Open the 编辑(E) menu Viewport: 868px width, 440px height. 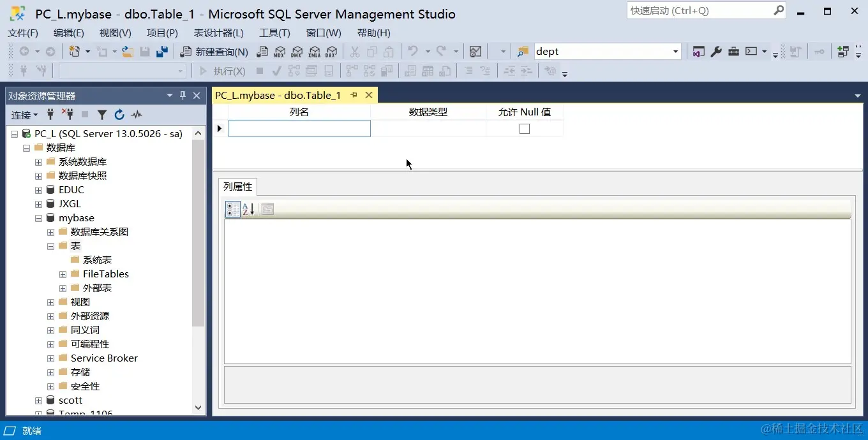(x=69, y=33)
